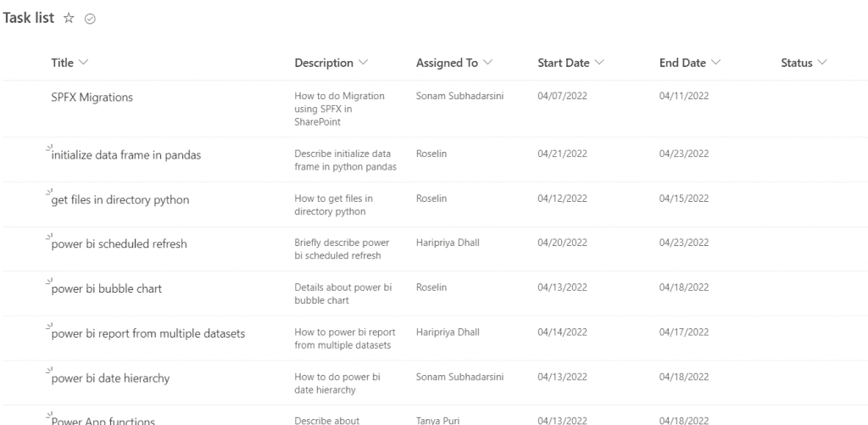Click the Task list heading
868x425 pixels.
[x=29, y=18]
